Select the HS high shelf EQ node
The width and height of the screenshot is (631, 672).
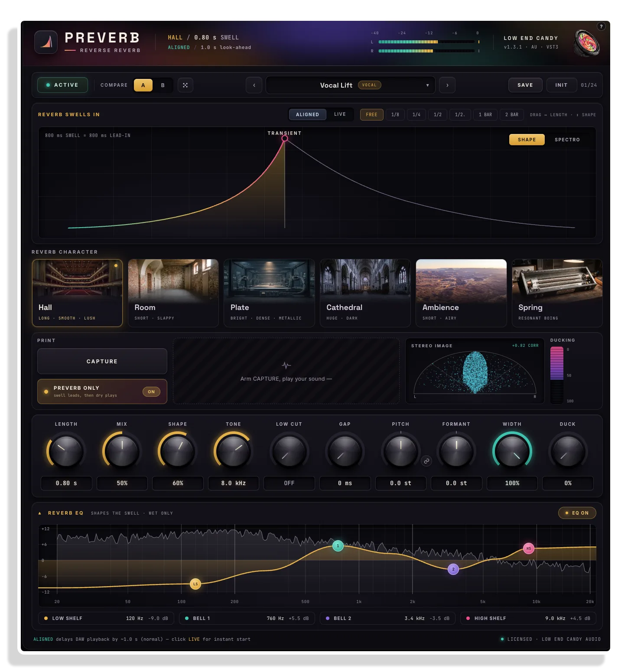point(529,548)
